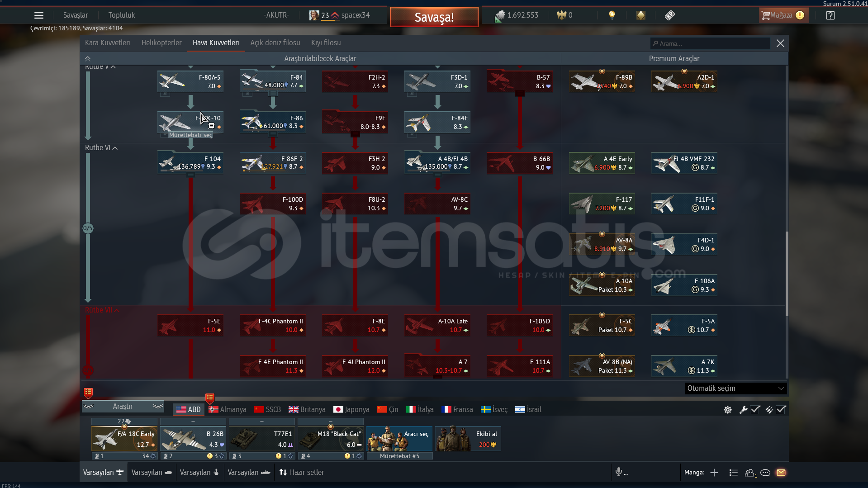The height and width of the screenshot is (488, 868).
Task: Open the question mark help icon
Action: [830, 15]
